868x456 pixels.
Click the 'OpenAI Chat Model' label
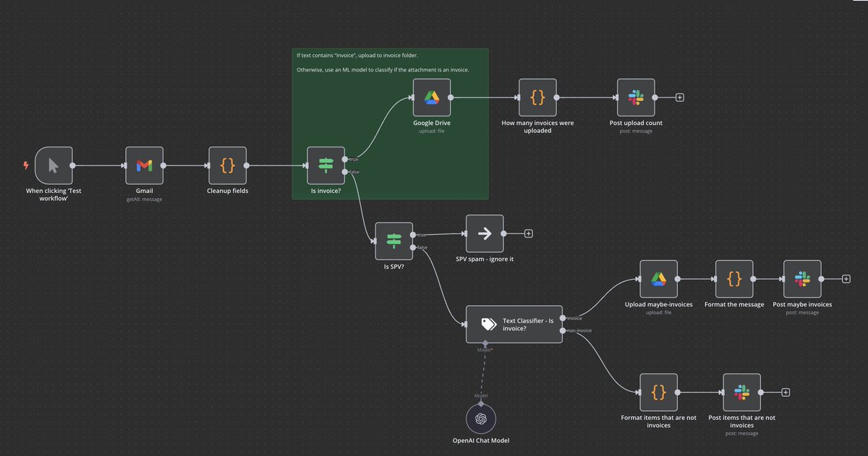[x=480, y=440]
